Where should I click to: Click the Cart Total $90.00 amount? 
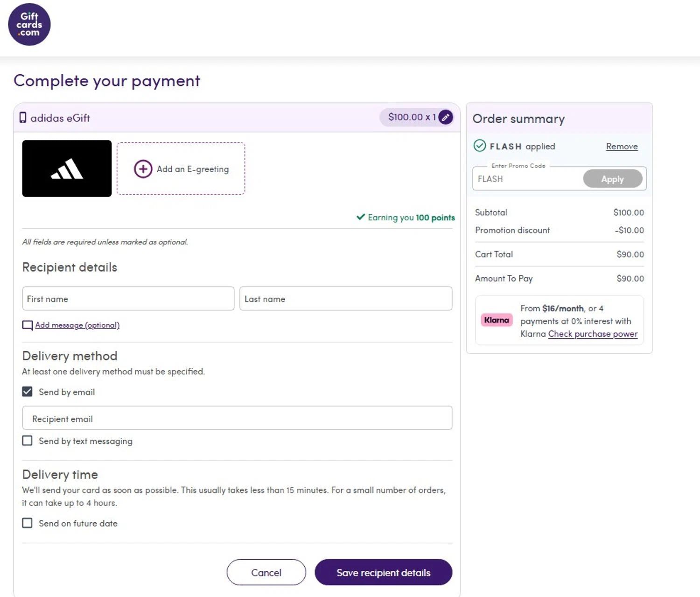pyautogui.click(x=630, y=254)
